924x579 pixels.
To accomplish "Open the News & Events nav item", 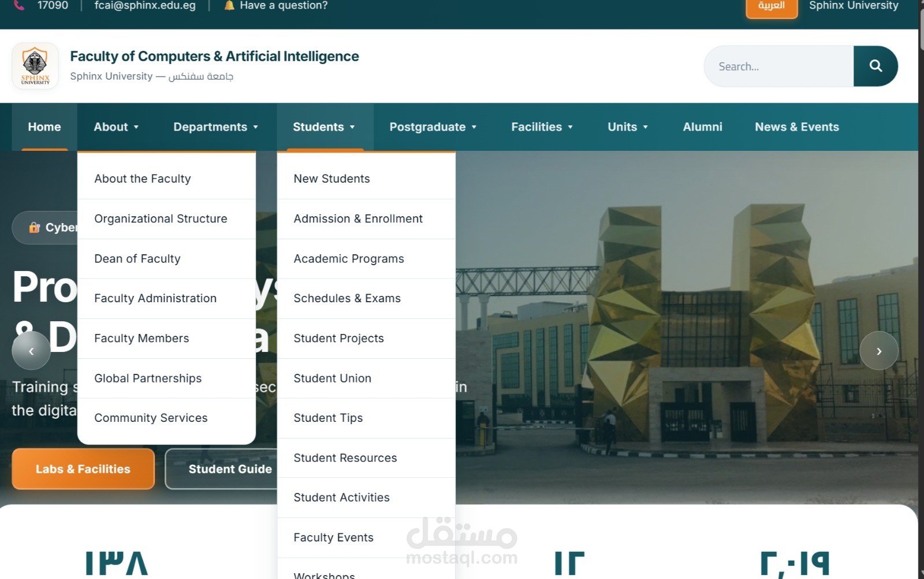I will [x=797, y=127].
